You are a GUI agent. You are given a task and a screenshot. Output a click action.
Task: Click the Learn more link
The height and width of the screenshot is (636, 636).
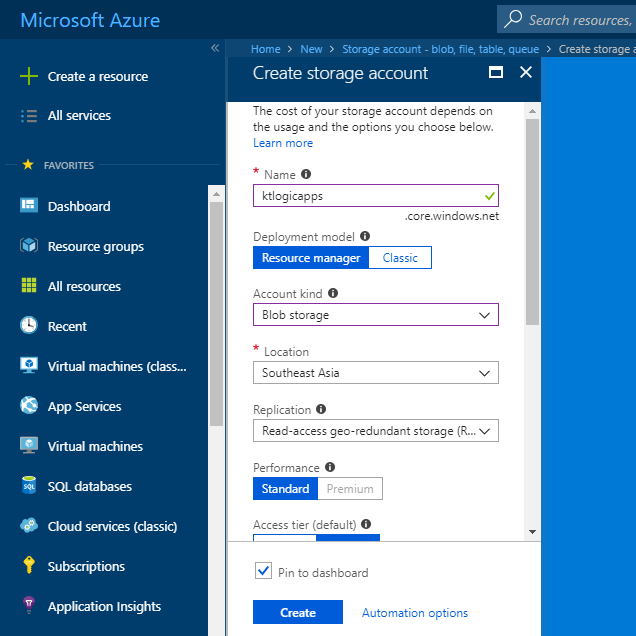283,143
